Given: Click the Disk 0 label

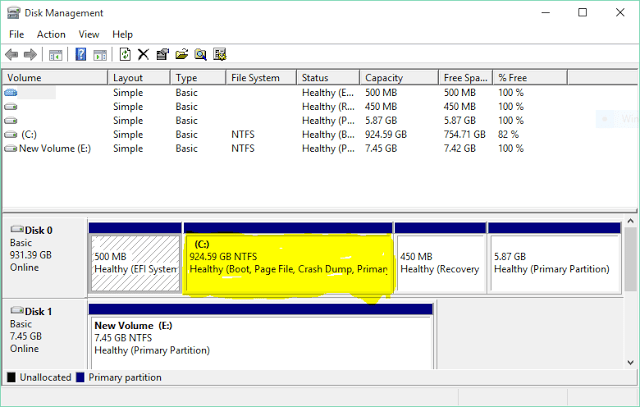Looking at the screenshot, I should pos(38,230).
